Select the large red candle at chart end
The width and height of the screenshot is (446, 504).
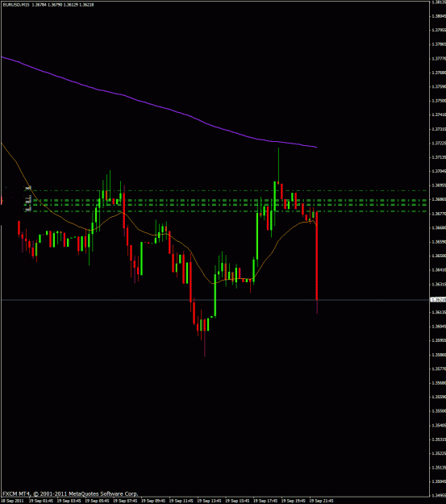tap(317, 256)
